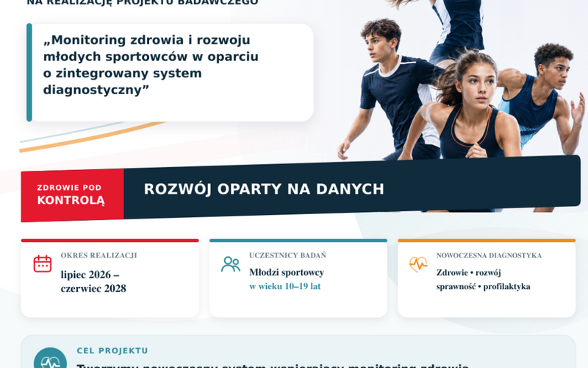Click the teal text w wieku 10–19 lat

(x=285, y=286)
